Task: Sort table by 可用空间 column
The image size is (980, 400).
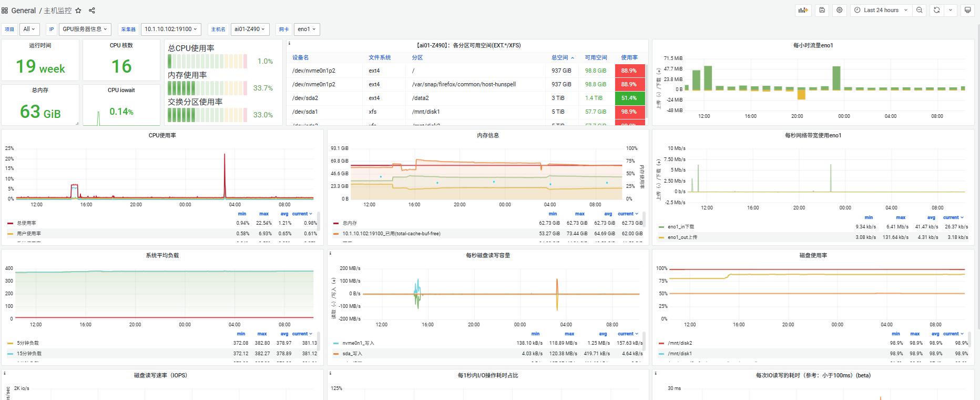Action: pos(596,58)
